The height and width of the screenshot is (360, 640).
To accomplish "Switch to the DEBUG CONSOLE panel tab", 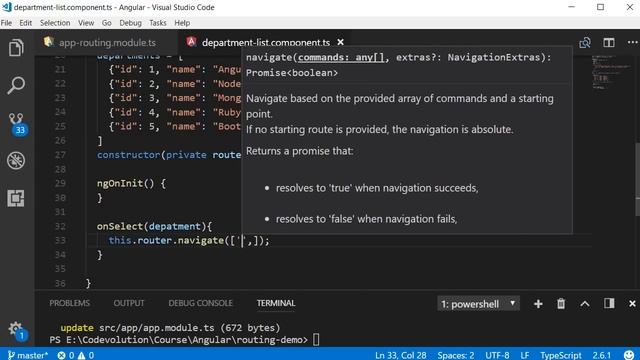I will click(200, 303).
